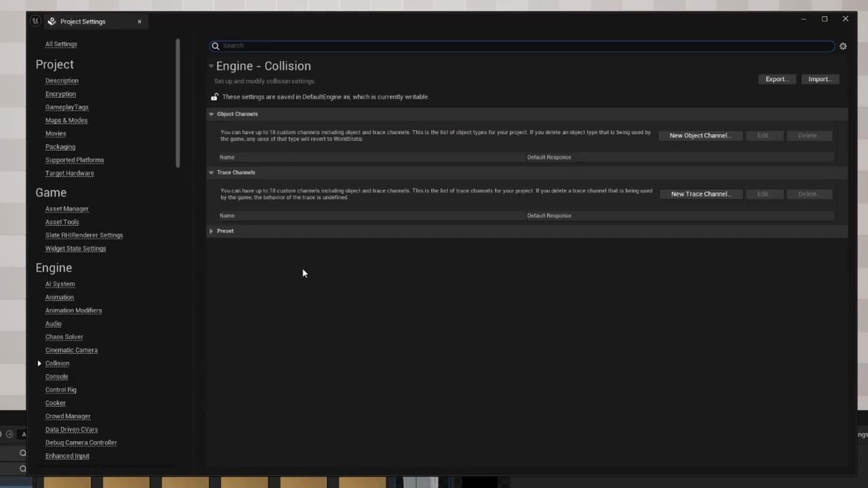Select Chaos Solver settings
The width and height of the screenshot is (868, 488).
pyautogui.click(x=64, y=337)
